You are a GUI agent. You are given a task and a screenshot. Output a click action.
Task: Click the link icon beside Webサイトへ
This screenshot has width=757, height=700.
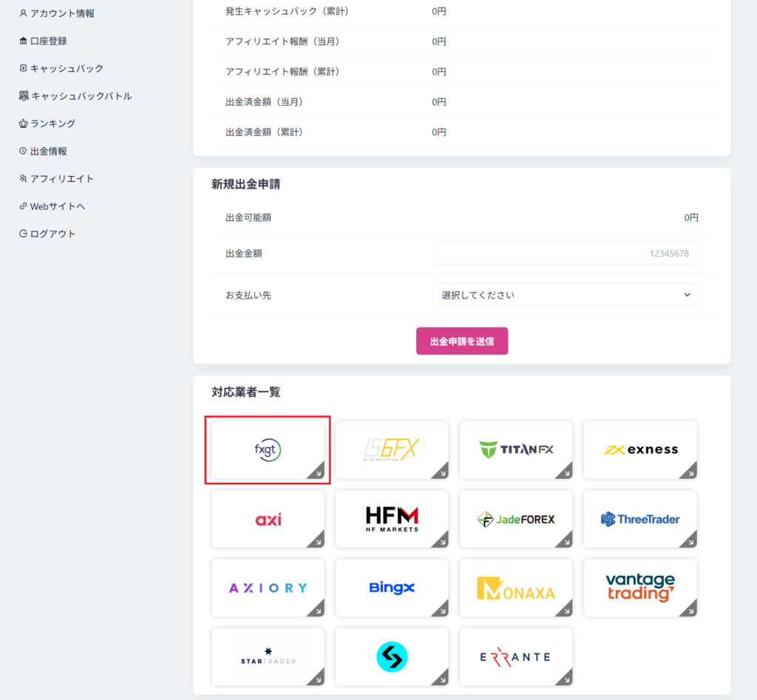[23, 206]
